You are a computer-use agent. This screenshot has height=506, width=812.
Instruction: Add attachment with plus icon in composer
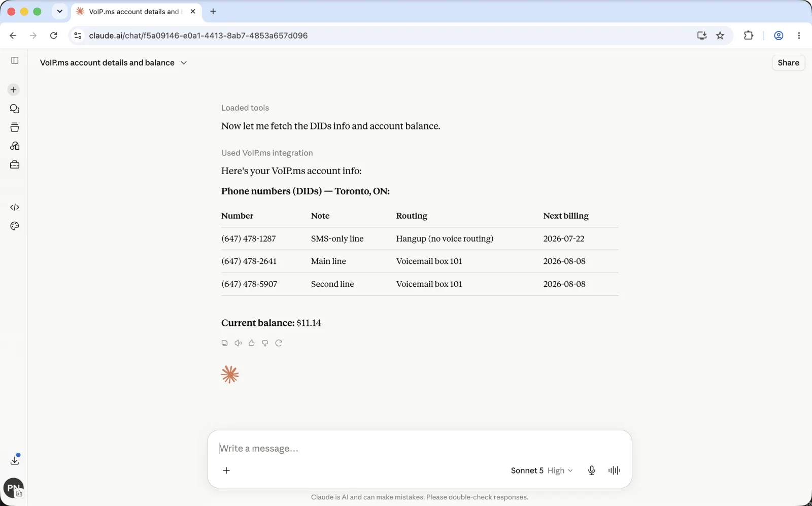[x=226, y=470]
